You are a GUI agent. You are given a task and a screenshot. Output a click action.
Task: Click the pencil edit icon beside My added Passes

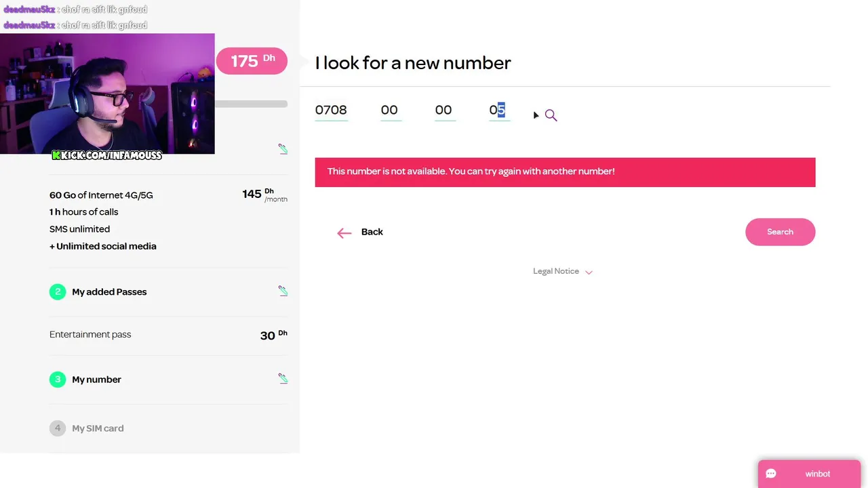click(x=283, y=291)
